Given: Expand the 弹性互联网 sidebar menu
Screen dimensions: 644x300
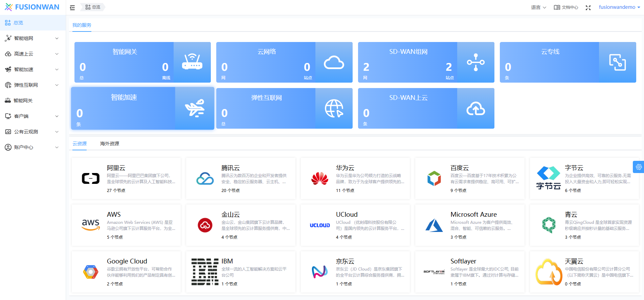Looking at the screenshot, I should click(x=33, y=85).
